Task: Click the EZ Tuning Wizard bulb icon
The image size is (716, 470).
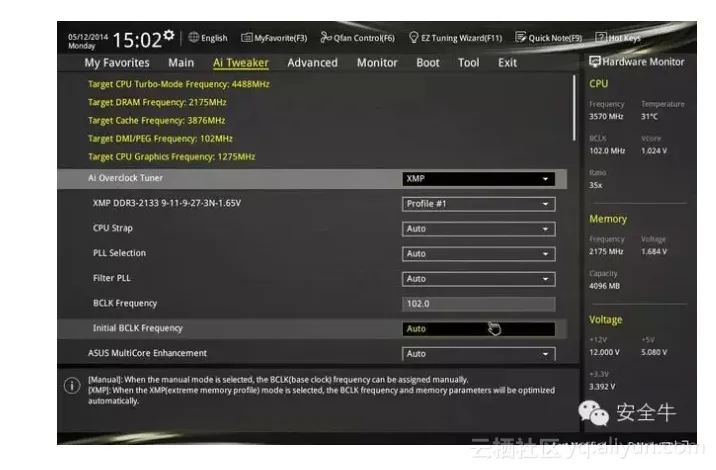Action: pos(413,37)
